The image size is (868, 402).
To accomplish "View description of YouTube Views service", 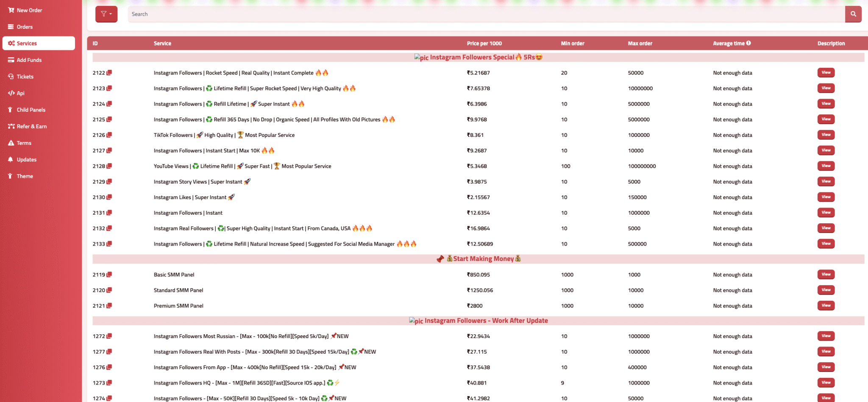I will pos(826,166).
